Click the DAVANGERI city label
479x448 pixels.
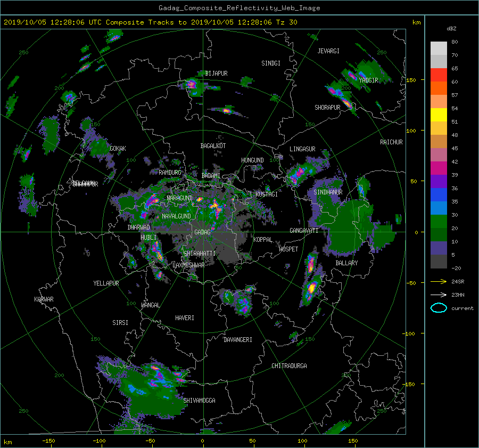click(238, 340)
